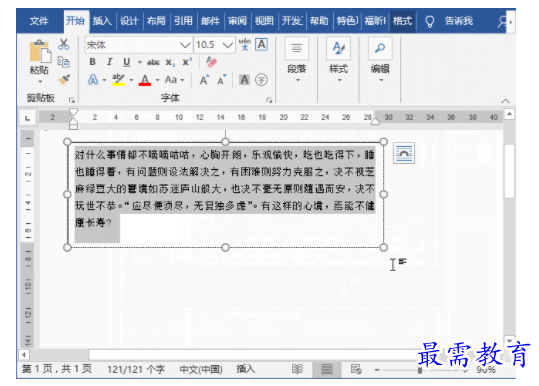Decrease the font size
Viewport: 539px width, 386px height.
coord(221,80)
